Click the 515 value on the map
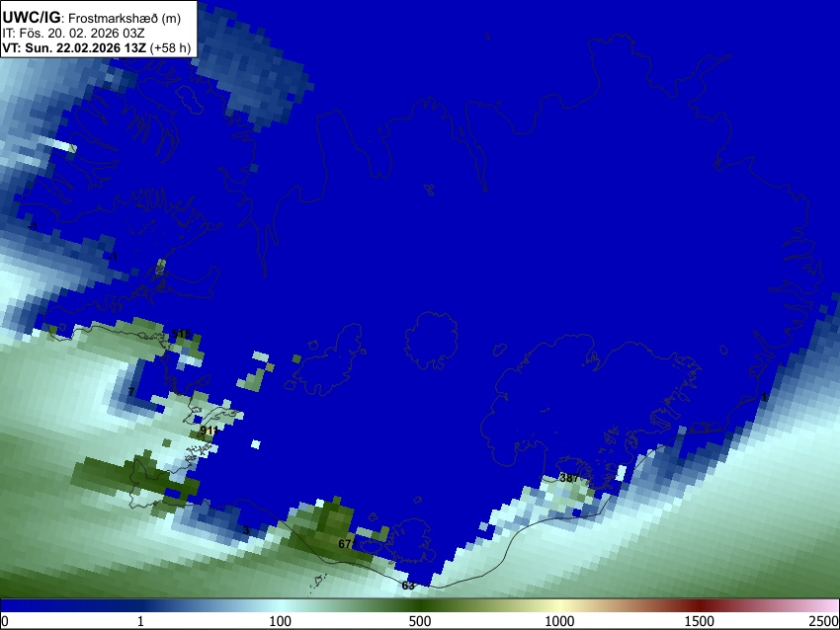 [181, 335]
